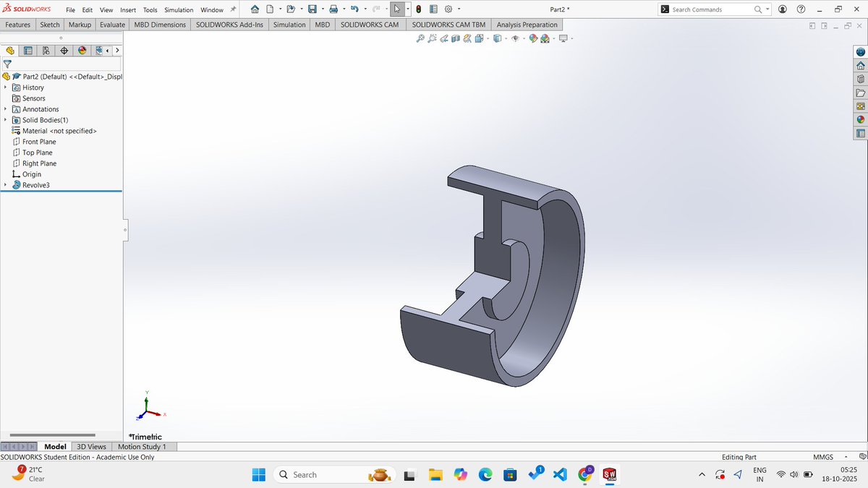This screenshot has width=868, height=488.
Task: Open the Search Commands dropdown arrow
Action: point(767,9)
